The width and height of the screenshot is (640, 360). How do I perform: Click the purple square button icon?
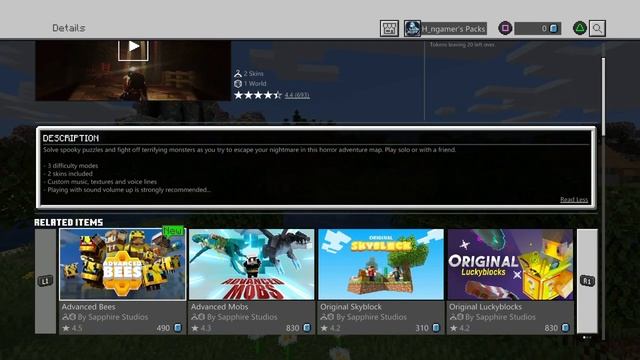point(505,28)
